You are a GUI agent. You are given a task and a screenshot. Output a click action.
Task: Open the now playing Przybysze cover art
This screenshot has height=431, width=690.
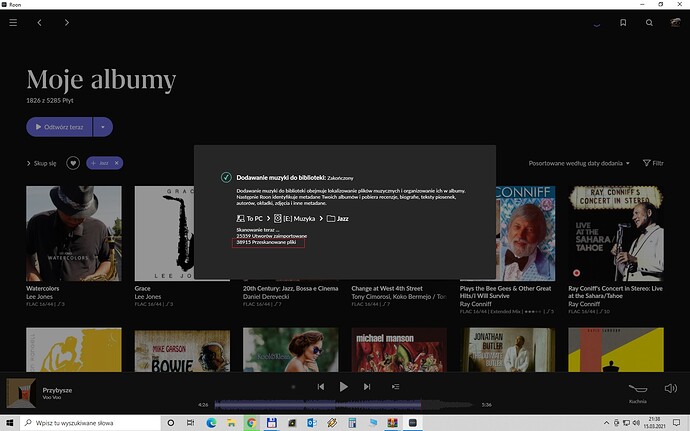[x=21, y=393]
